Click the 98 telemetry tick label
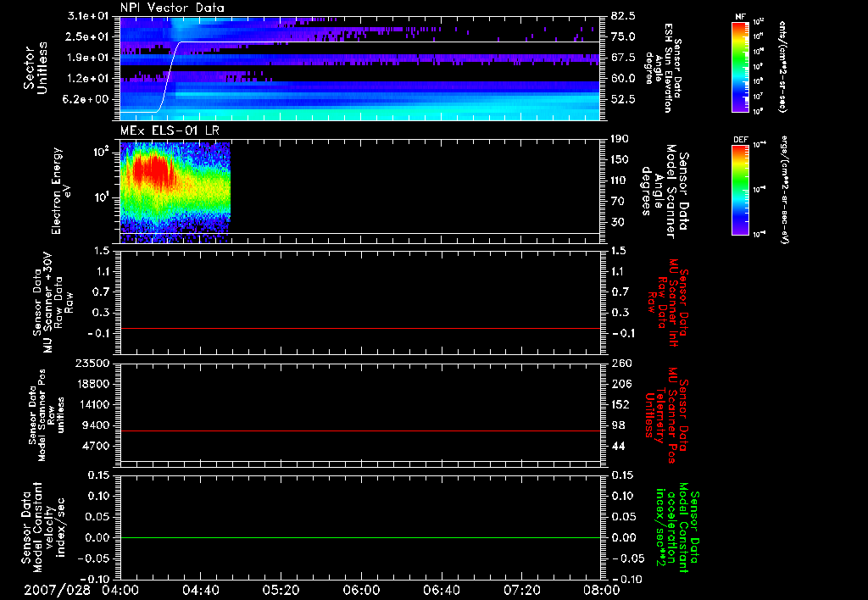This screenshot has height=600, width=868. click(x=617, y=425)
